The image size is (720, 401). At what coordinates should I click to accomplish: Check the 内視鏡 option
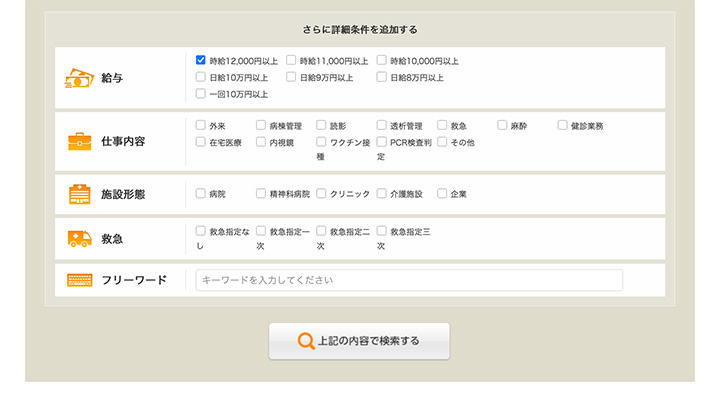[261, 143]
